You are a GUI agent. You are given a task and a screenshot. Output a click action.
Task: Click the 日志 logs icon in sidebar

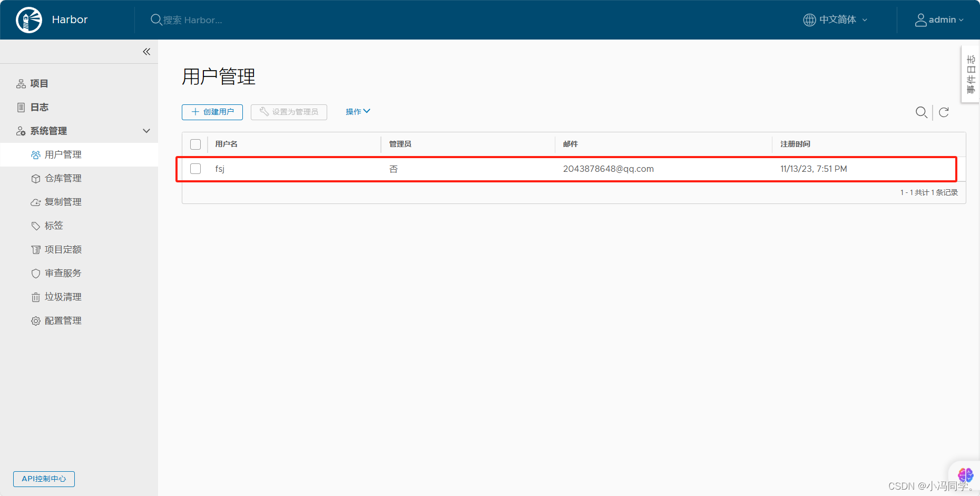[21, 108]
